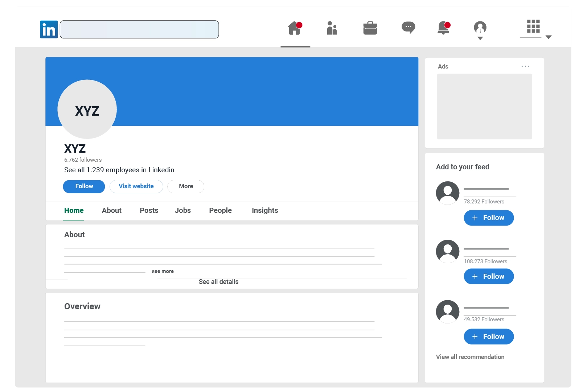Follow the XYZ company page

pyautogui.click(x=84, y=186)
